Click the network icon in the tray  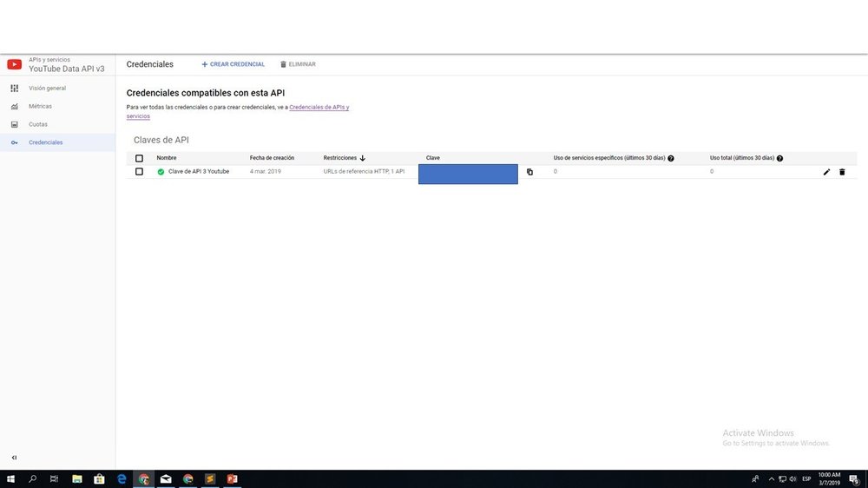(x=782, y=479)
